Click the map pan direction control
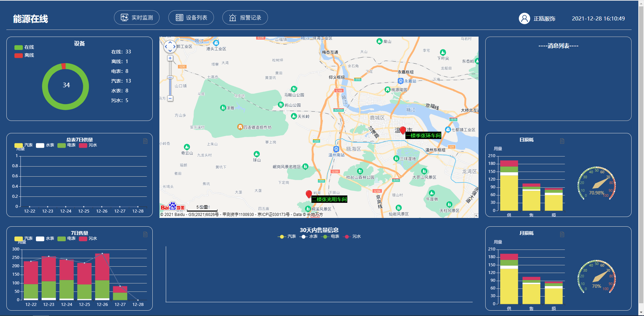Viewport: 644px width, 316px height. point(170,46)
